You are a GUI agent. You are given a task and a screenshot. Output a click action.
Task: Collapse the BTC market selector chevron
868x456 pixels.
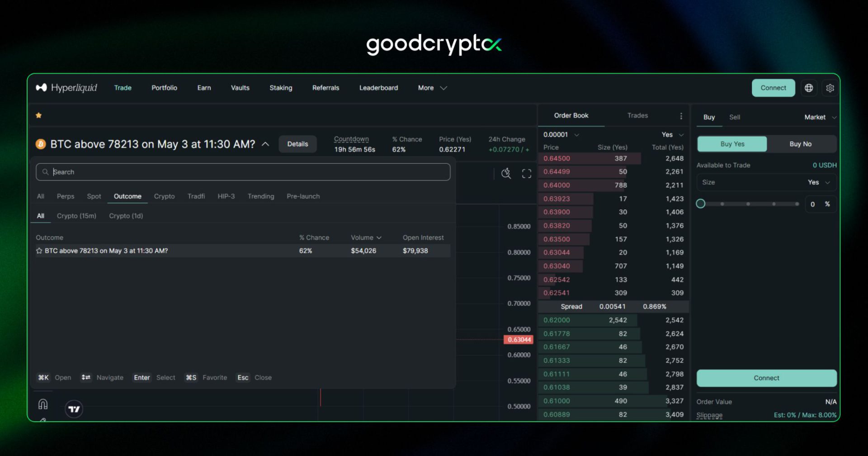(x=265, y=144)
